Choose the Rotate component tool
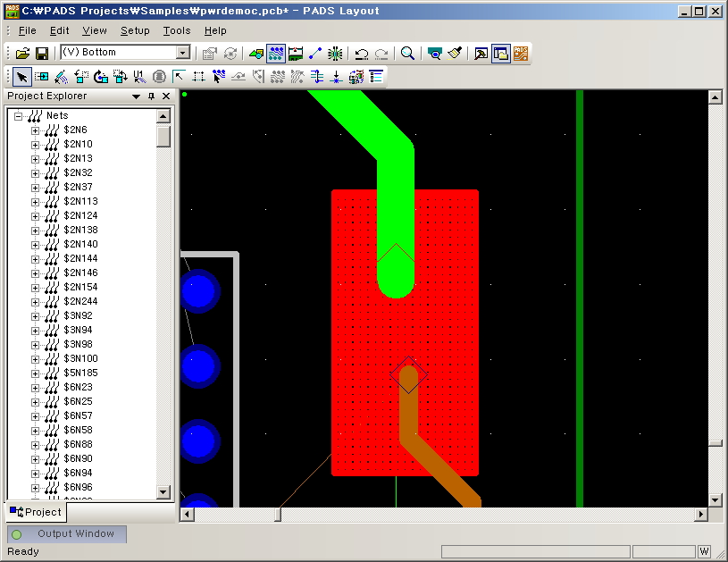 point(80,77)
